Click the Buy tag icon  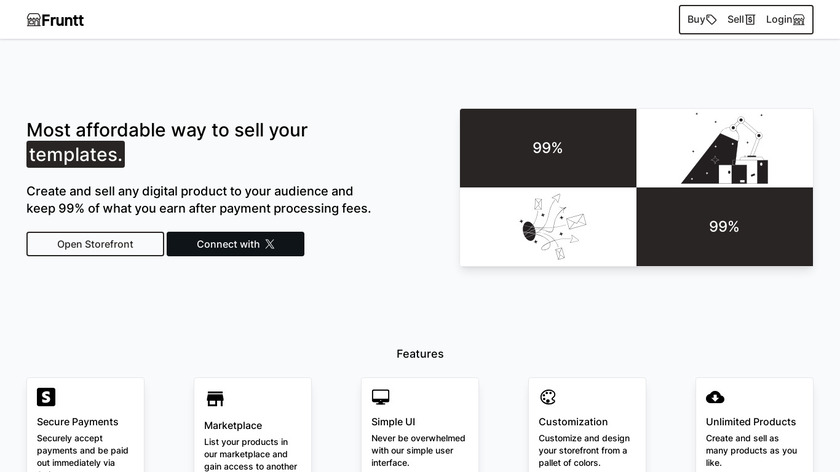point(711,20)
